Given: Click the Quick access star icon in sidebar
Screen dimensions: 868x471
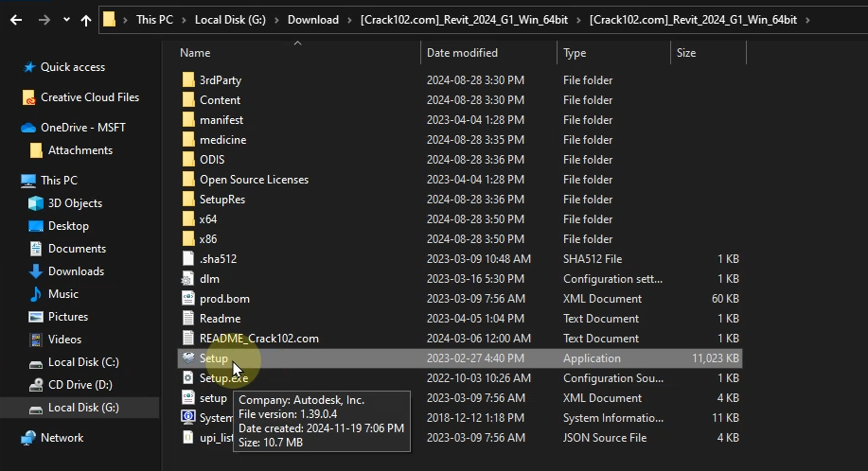Looking at the screenshot, I should coord(28,67).
